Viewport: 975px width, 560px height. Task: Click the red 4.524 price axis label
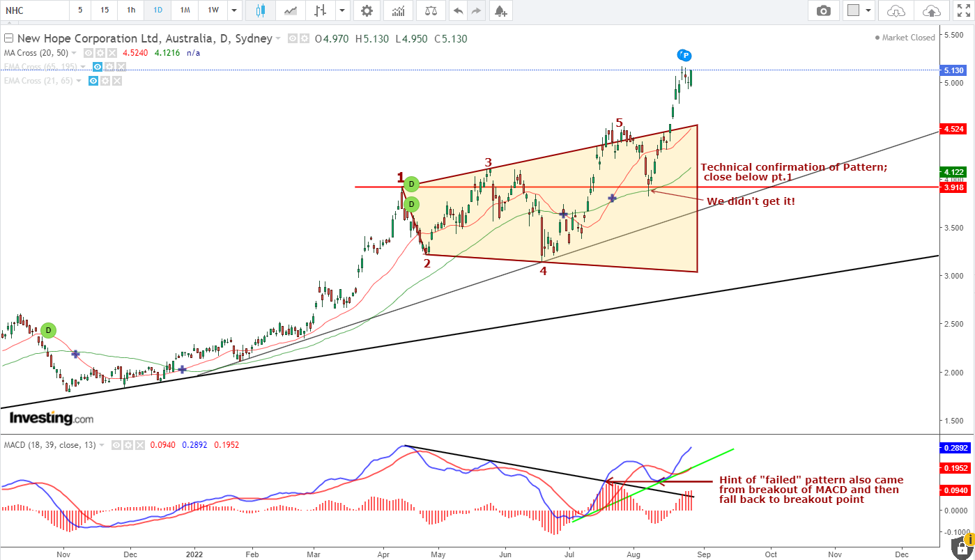pos(953,129)
